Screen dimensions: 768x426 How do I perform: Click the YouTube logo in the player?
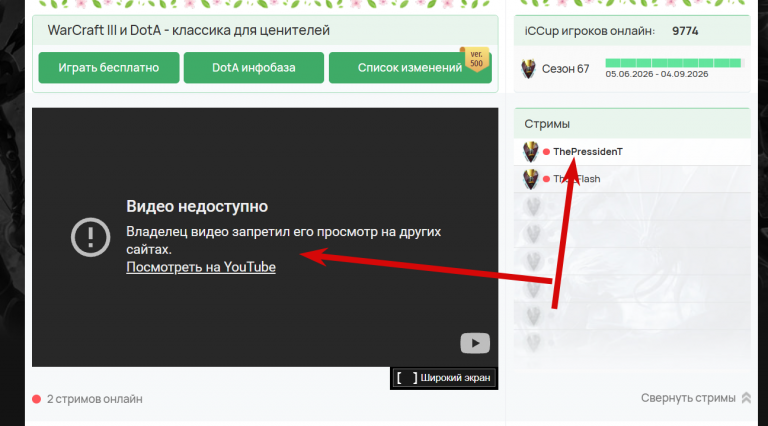475,343
